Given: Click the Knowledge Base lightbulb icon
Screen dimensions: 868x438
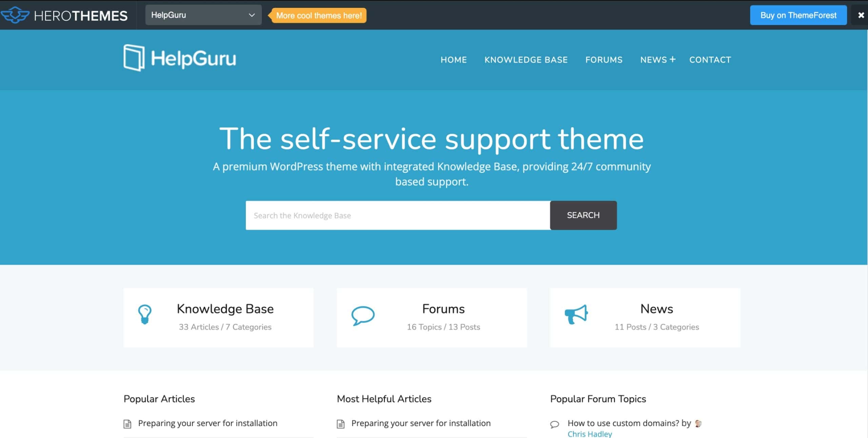Looking at the screenshot, I should (145, 315).
